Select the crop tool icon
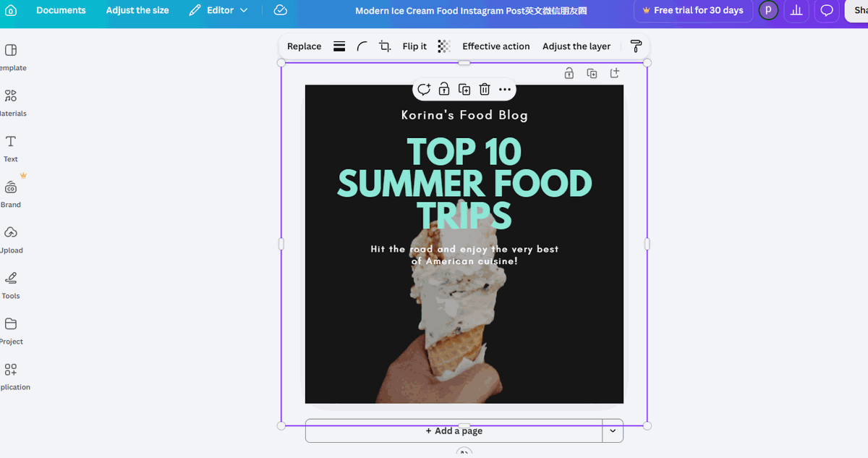This screenshot has height=458, width=868. pyautogui.click(x=386, y=46)
